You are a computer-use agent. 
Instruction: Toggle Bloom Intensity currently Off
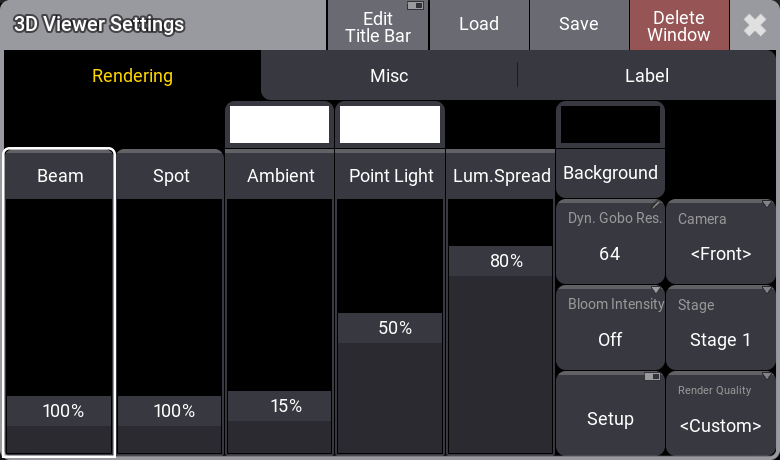[610, 328]
